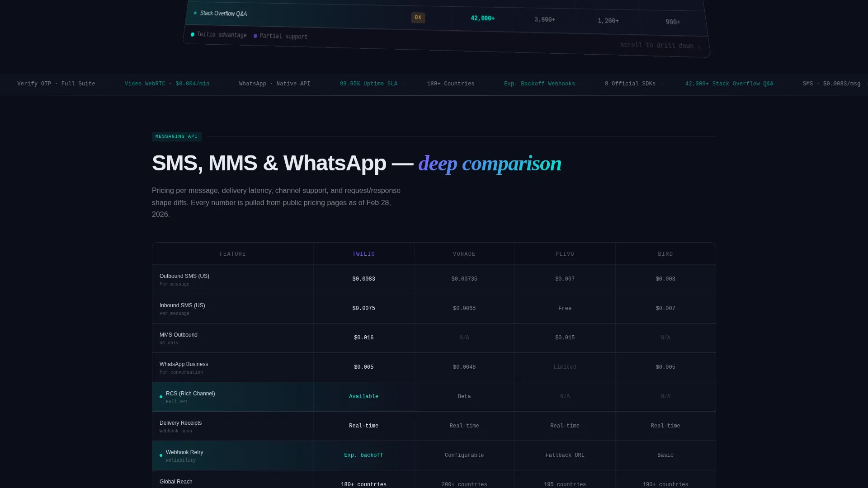The image size is (868, 488).
Task: Select the RCS (Rich Channel) row label
Action: [190, 394]
